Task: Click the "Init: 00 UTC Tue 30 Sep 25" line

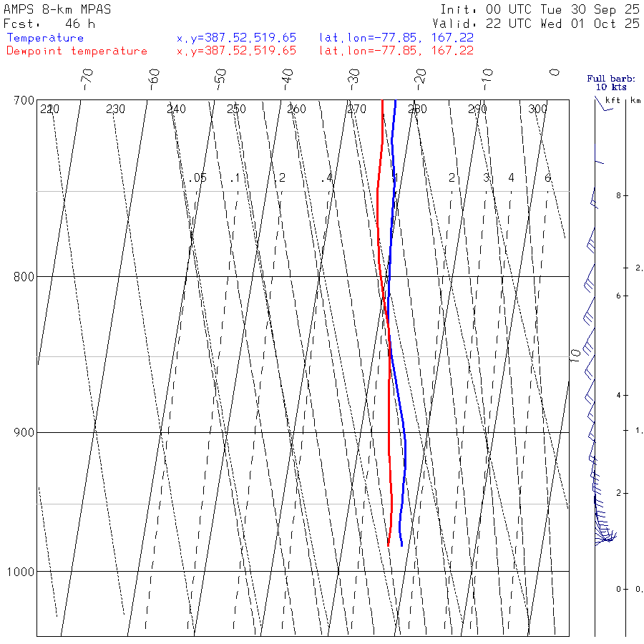Action: click(540, 9)
